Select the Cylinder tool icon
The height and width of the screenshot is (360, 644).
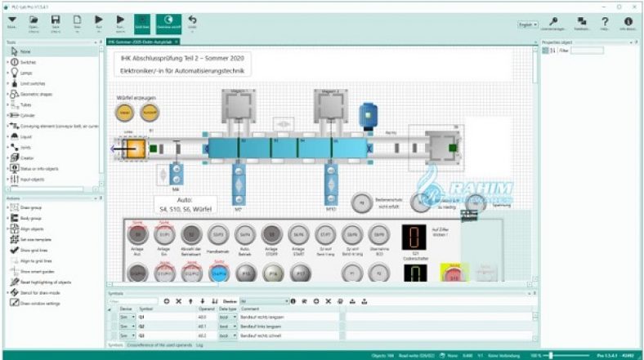(15, 115)
